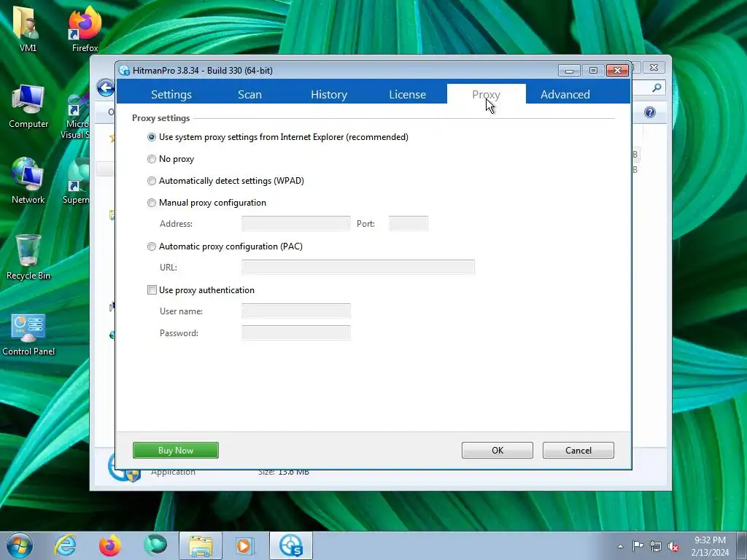The image size is (747, 560).
Task: Select the Network desktop icon
Action: (28, 181)
